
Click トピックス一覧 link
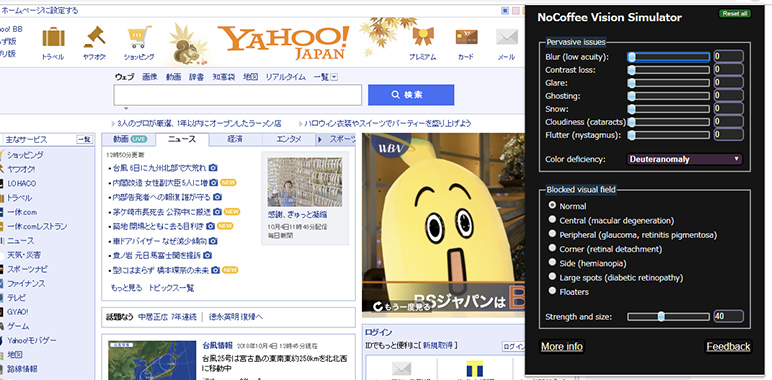tap(171, 288)
